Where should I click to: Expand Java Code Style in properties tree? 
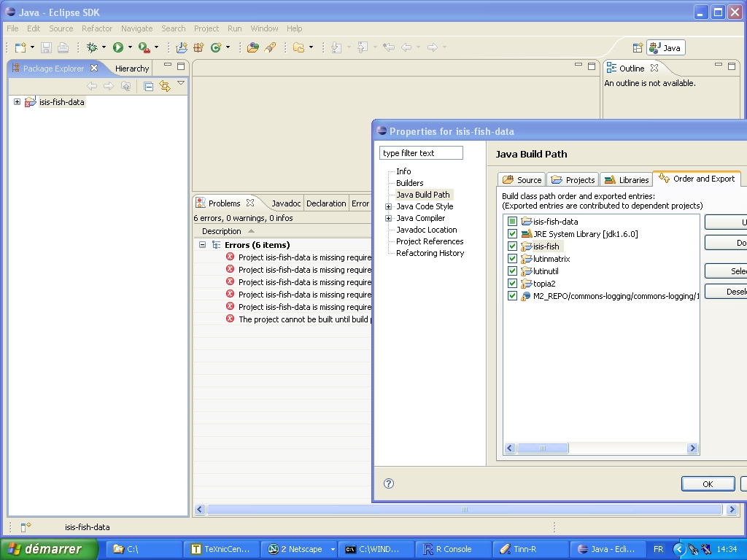pyautogui.click(x=389, y=206)
